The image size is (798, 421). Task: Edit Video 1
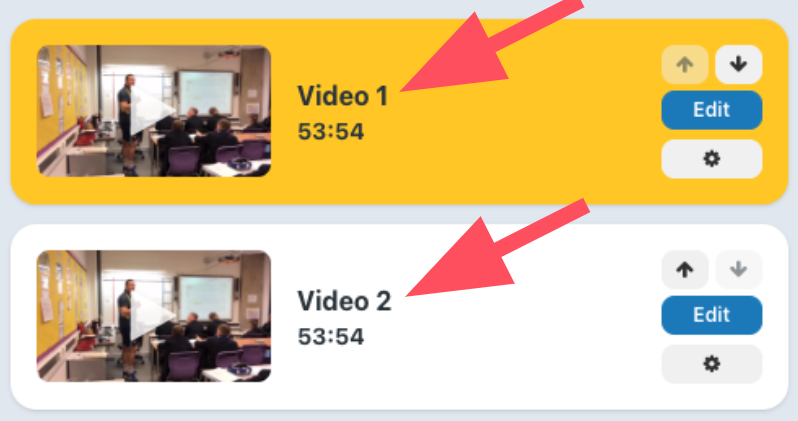pyautogui.click(x=711, y=110)
